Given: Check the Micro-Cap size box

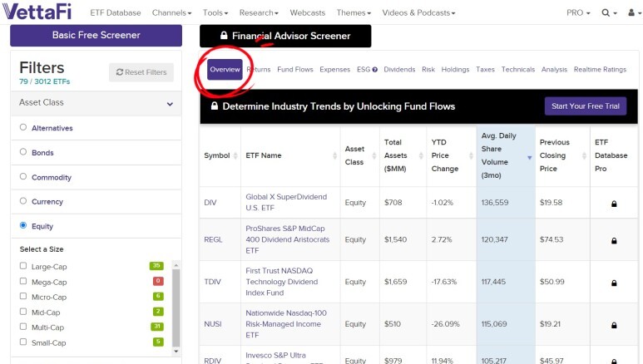Looking at the screenshot, I should click(x=23, y=296).
